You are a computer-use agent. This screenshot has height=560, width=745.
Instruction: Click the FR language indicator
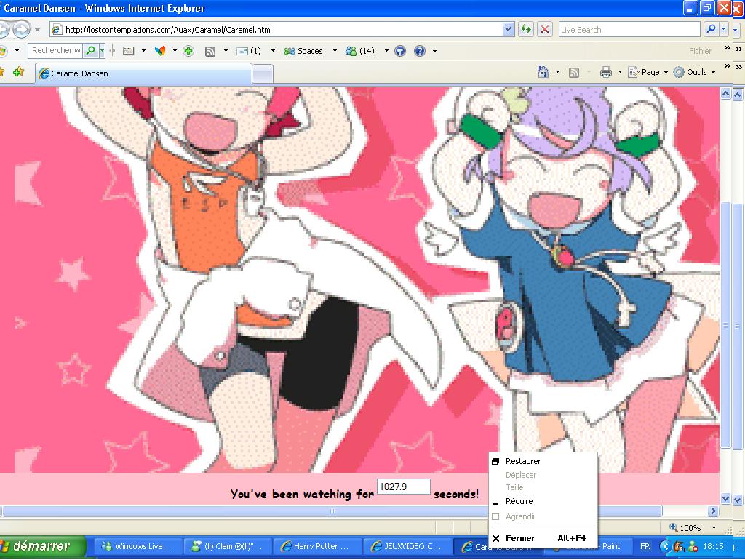[645, 546]
